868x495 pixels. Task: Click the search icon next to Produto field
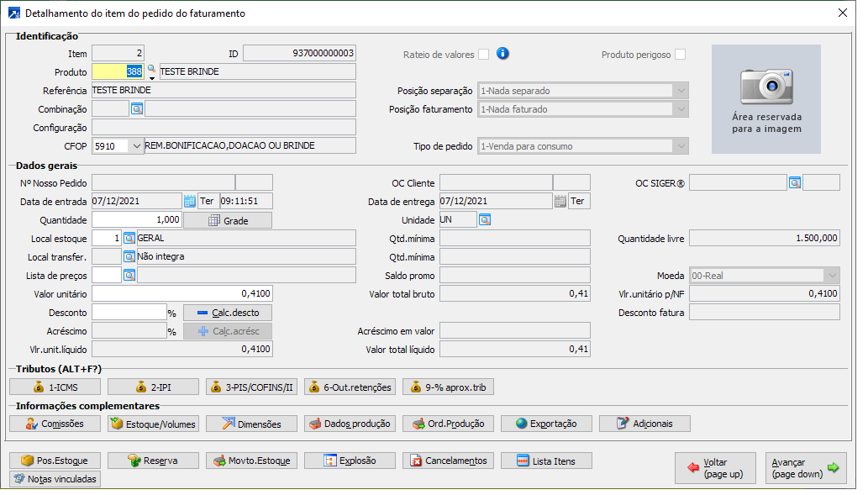pos(151,69)
